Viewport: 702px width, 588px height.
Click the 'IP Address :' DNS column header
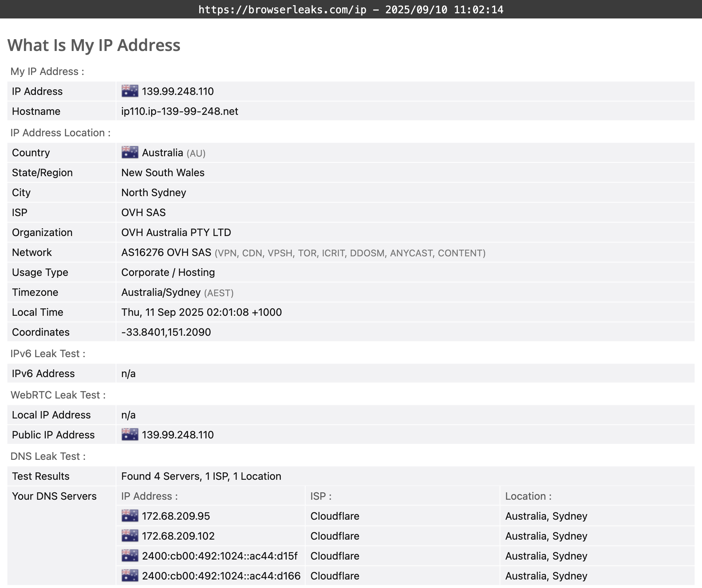[150, 496]
